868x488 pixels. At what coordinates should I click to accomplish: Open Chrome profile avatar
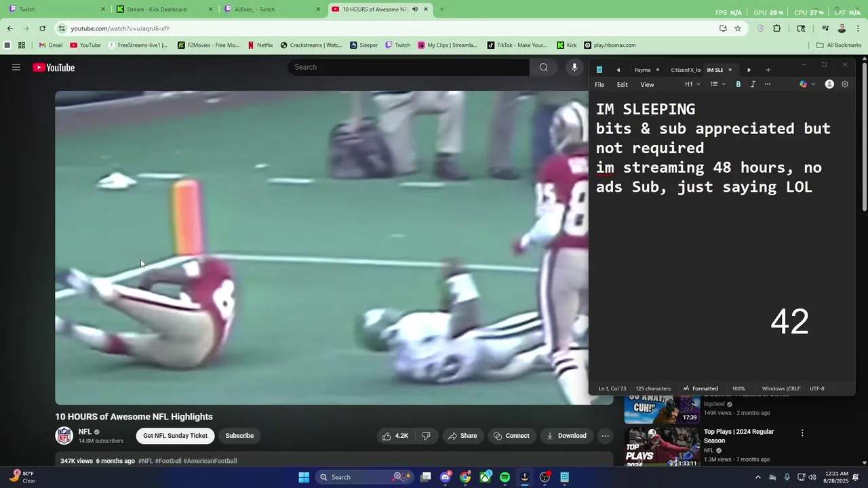842,28
